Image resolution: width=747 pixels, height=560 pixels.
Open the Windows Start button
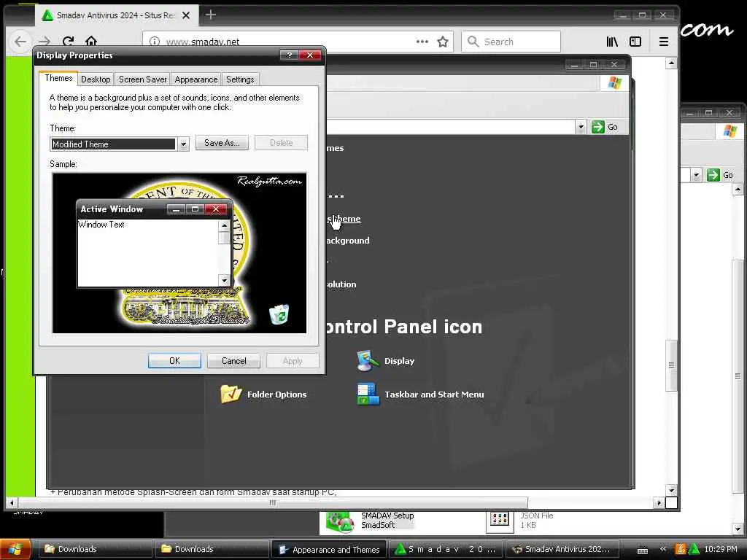coord(15,550)
